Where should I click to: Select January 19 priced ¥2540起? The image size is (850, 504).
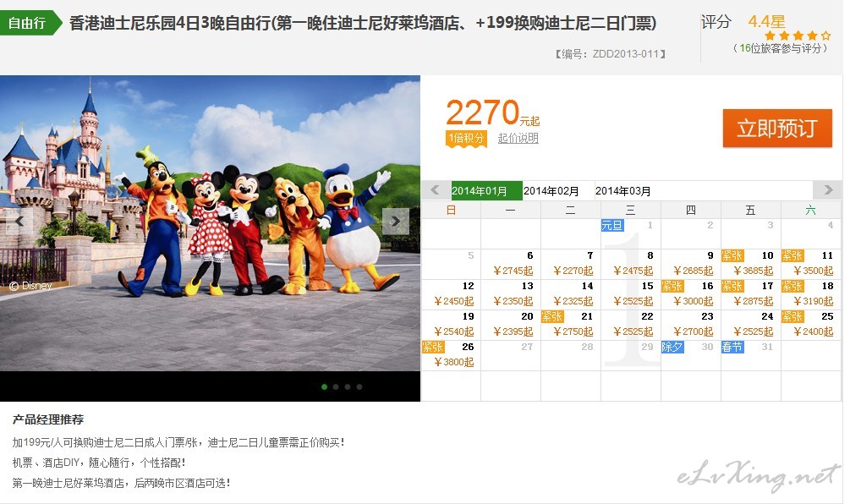click(451, 325)
